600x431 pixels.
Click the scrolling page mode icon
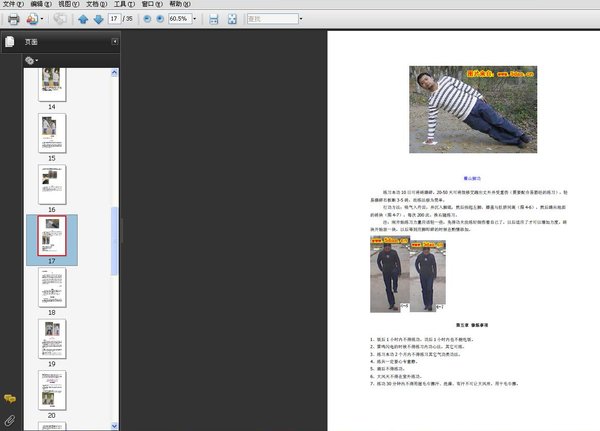click(214, 19)
